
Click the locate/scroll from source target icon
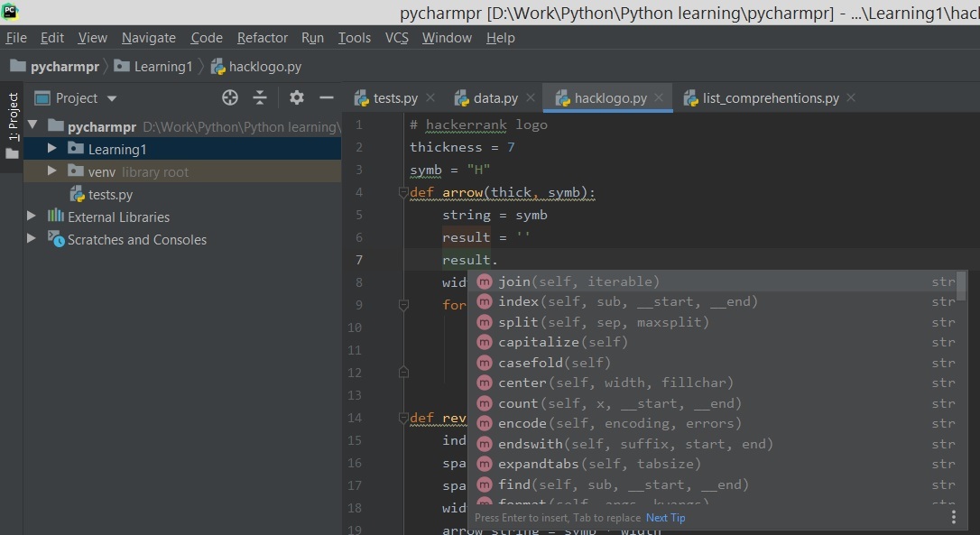pyautogui.click(x=230, y=98)
